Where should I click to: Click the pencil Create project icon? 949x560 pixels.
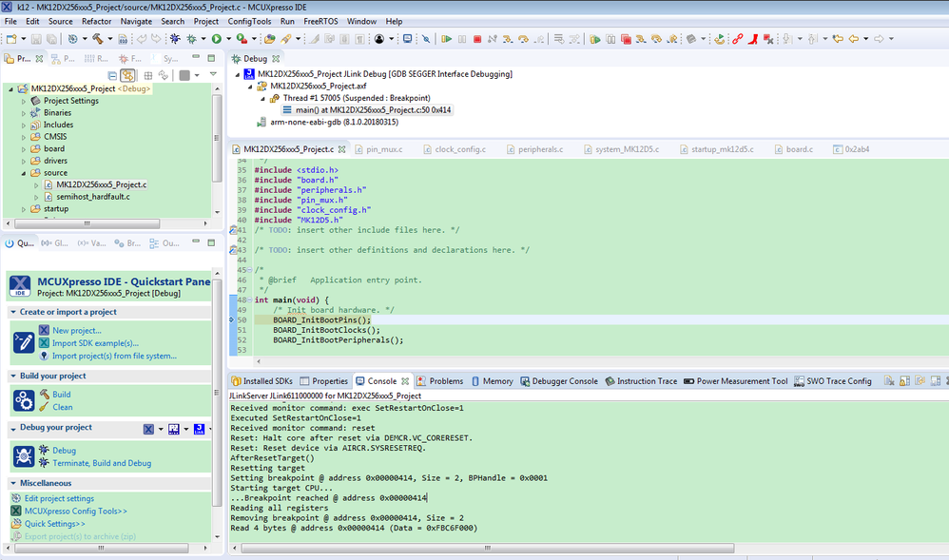click(24, 342)
